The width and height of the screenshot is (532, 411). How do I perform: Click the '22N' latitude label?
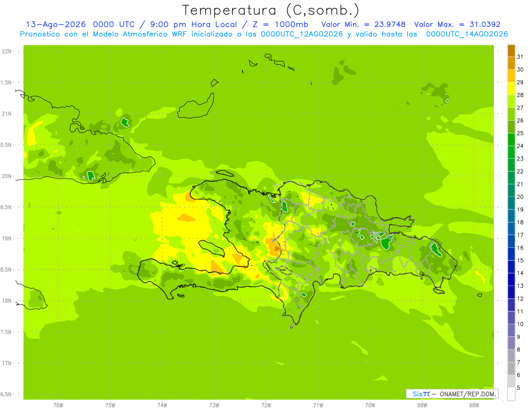pyautogui.click(x=7, y=51)
